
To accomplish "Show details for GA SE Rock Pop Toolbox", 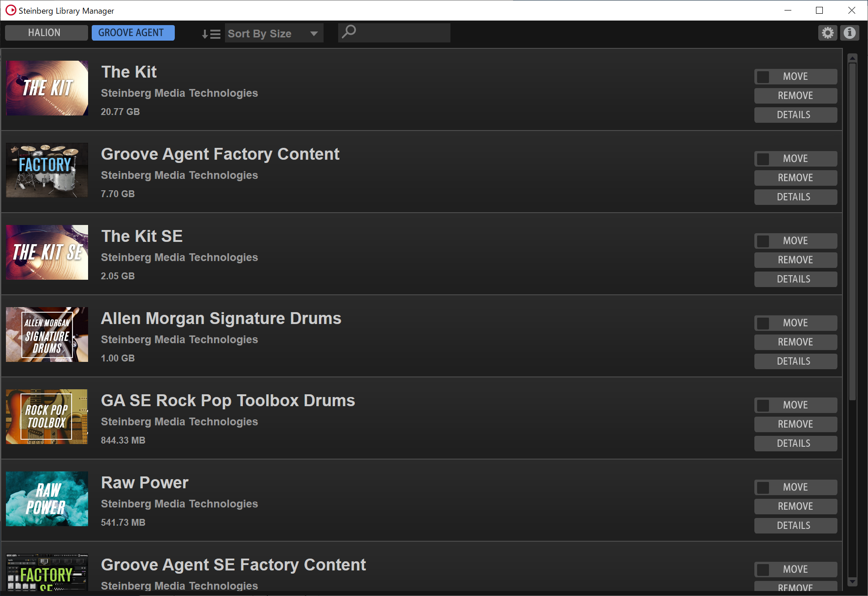I will [x=795, y=444].
